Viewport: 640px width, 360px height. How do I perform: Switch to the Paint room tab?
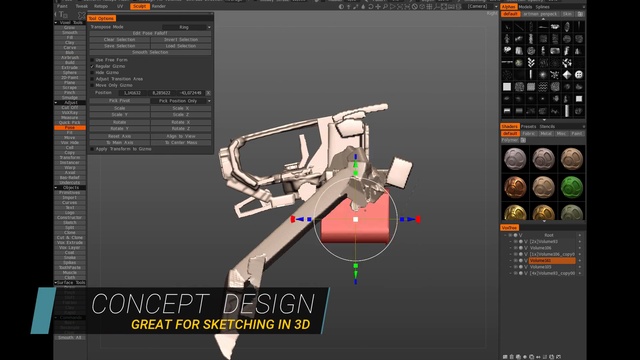pos(62,6)
